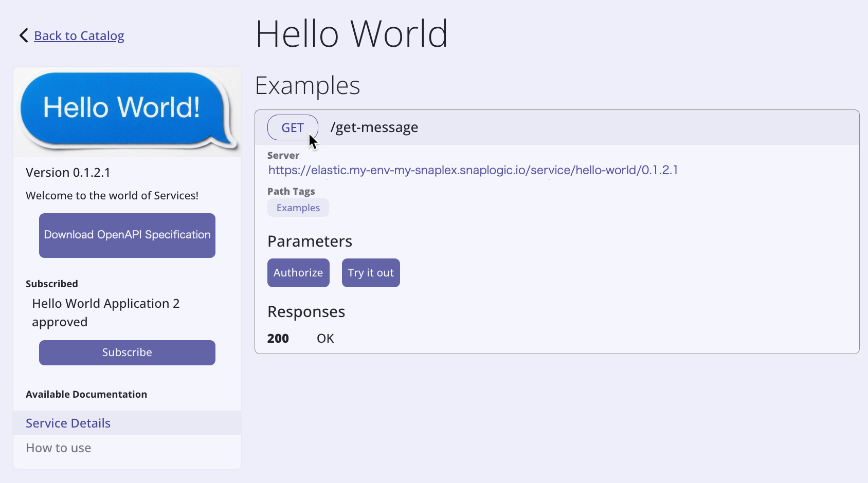Select the Examples path tag chip
Screen dimensions: 868x483
point(298,208)
